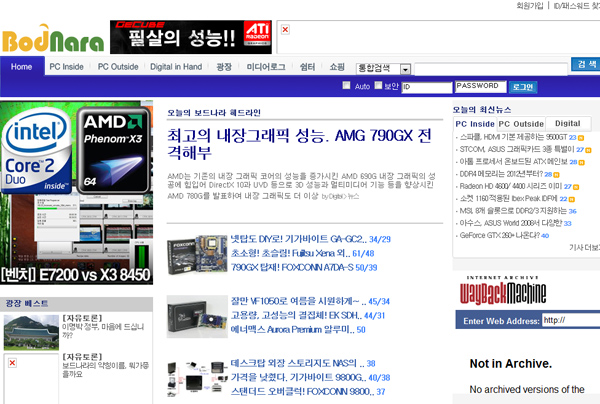Click the BodNara logo
600x404 pixels.
(x=53, y=39)
